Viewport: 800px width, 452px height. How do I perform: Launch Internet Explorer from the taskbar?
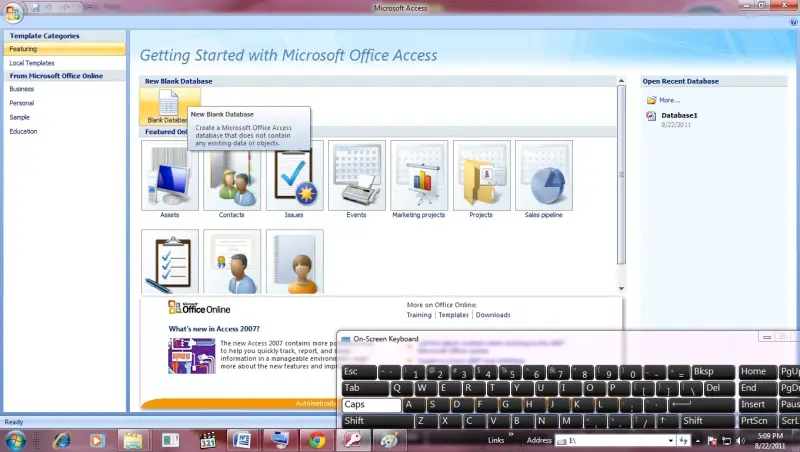pyautogui.click(x=62, y=440)
